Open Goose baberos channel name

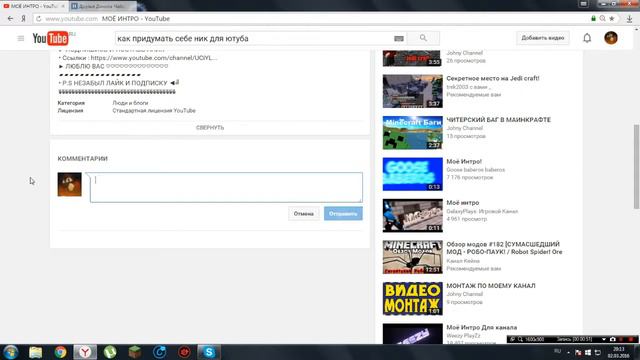click(x=476, y=170)
